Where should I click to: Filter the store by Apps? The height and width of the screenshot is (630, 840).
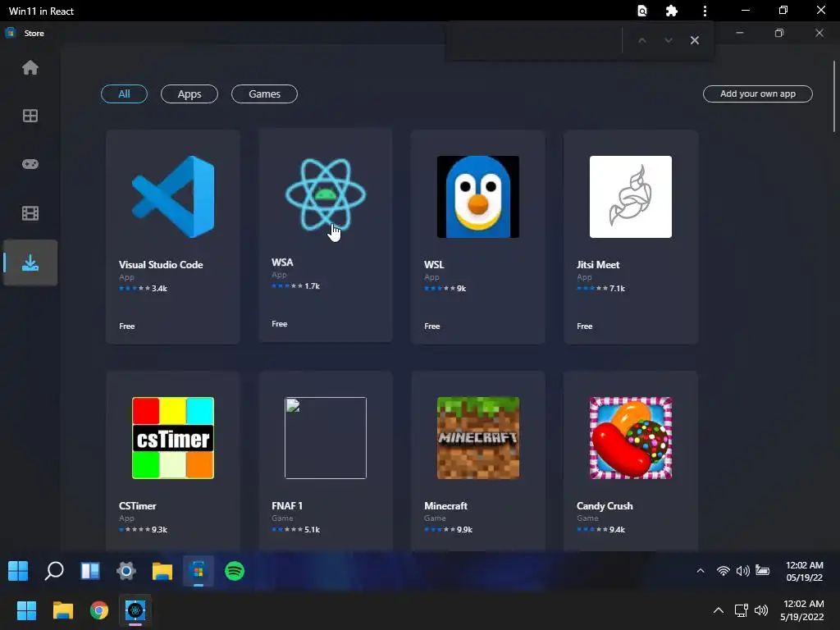pyautogui.click(x=189, y=94)
